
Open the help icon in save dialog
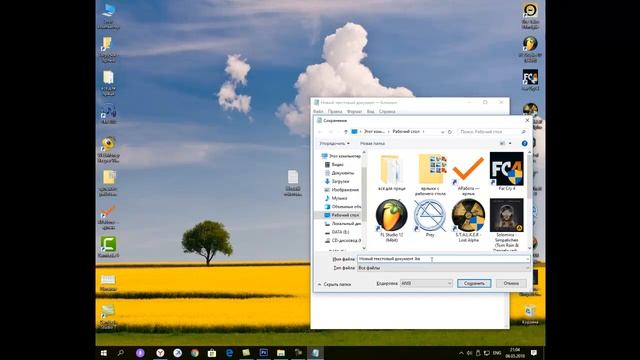tap(524, 143)
